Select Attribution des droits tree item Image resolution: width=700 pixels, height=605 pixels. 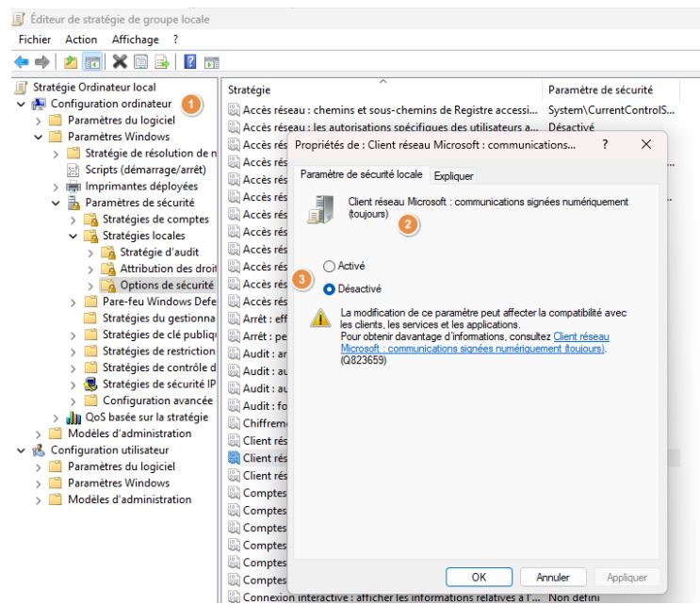(x=168, y=269)
